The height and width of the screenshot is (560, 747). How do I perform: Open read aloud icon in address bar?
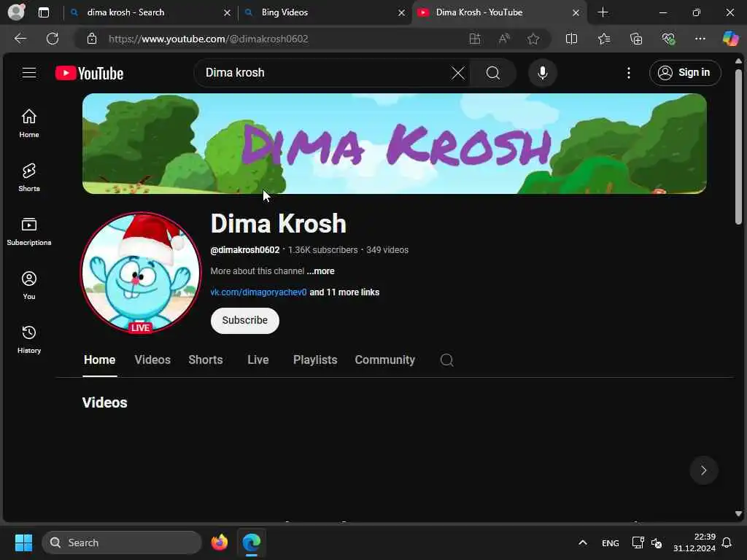click(503, 39)
